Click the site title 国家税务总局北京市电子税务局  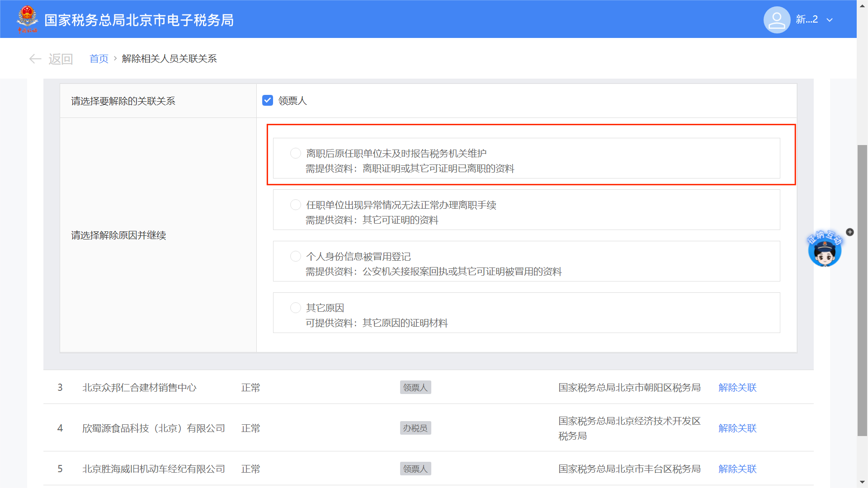click(139, 20)
